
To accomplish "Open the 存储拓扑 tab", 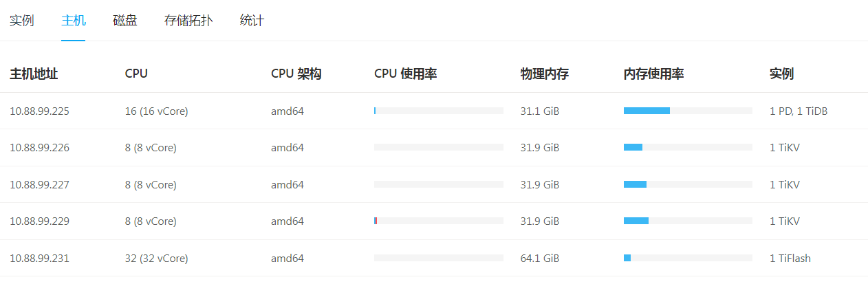I will pos(188,21).
